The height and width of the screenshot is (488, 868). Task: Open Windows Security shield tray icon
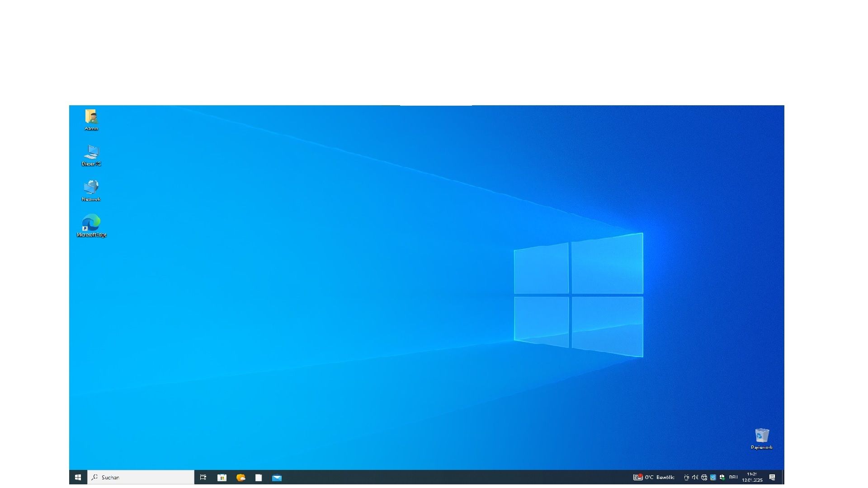click(x=722, y=477)
